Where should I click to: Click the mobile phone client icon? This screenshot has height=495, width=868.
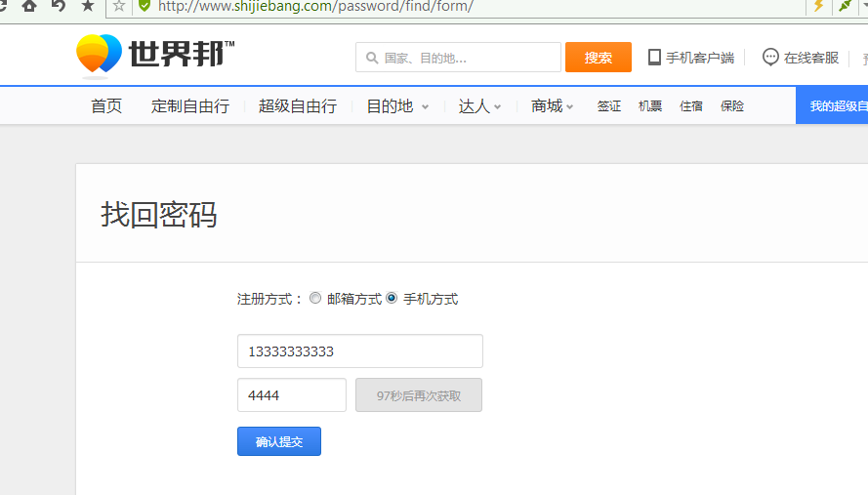(x=654, y=57)
